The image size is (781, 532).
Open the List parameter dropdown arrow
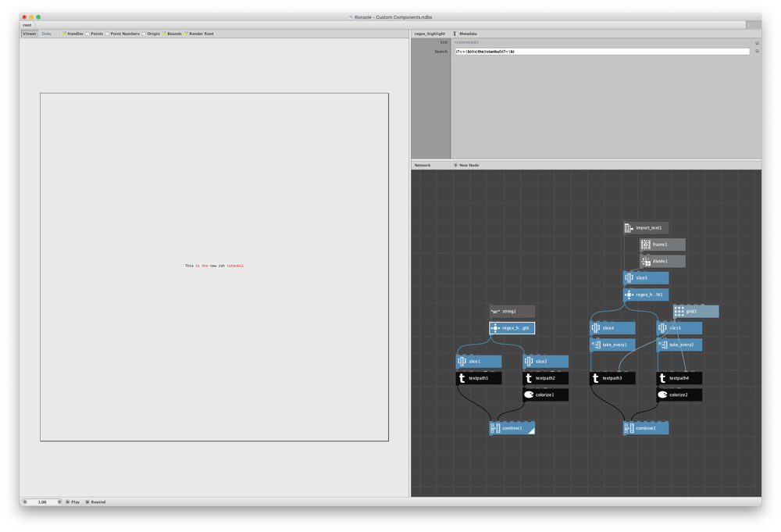(x=757, y=43)
